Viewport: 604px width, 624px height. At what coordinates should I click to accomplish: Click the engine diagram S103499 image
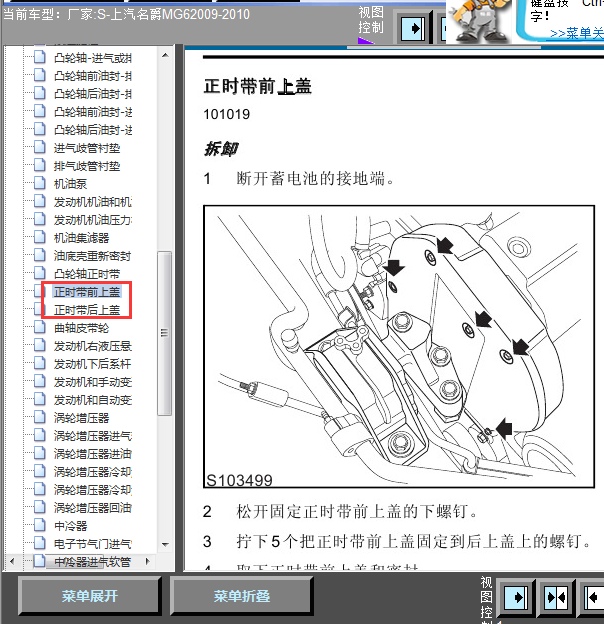(x=399, y=347)
